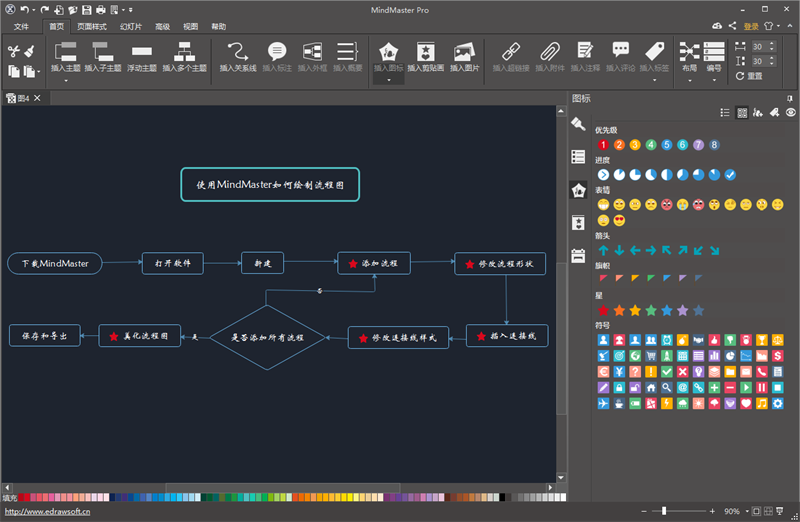Click the red flag icon
Viewport: 800px width, 522px height.
[x=603, y=278]
